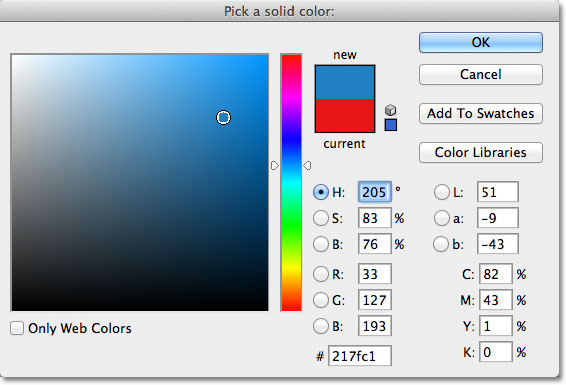Select the S saturation radio button
The image size is (566, 385).
tap(321, 218)
